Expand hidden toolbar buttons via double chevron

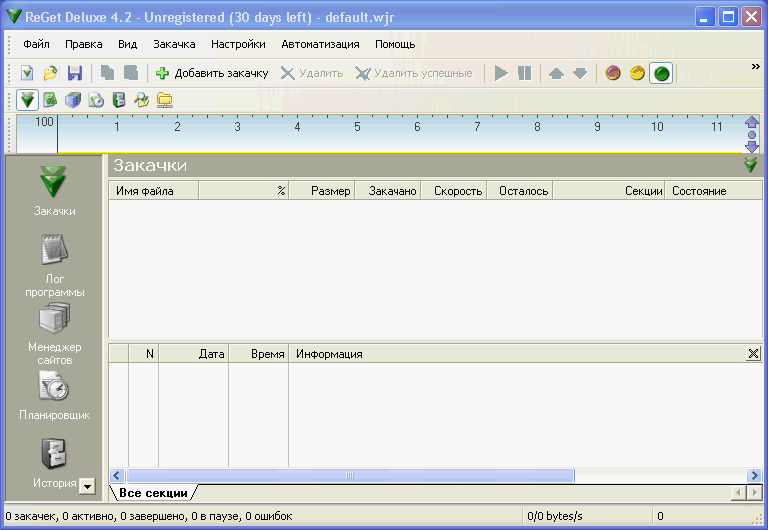756,67
